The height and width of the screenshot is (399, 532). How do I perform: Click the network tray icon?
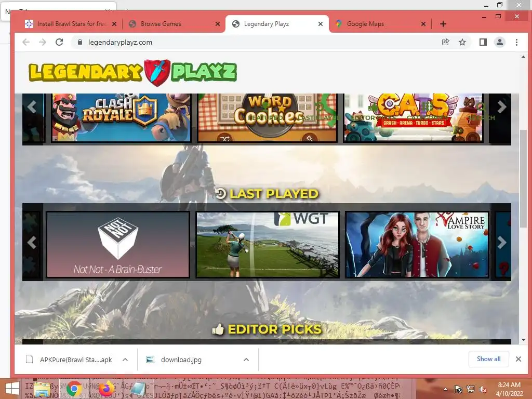coord(470,389)
